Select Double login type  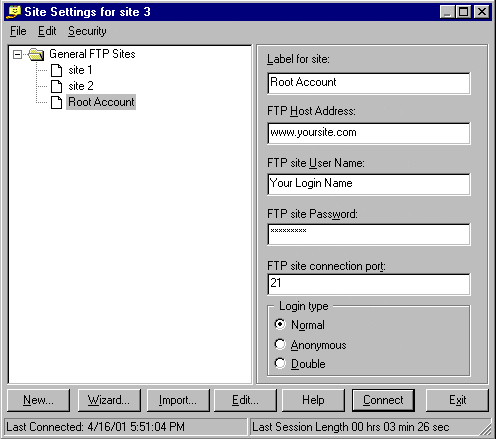pyautogui.click(x=280, y=363)
